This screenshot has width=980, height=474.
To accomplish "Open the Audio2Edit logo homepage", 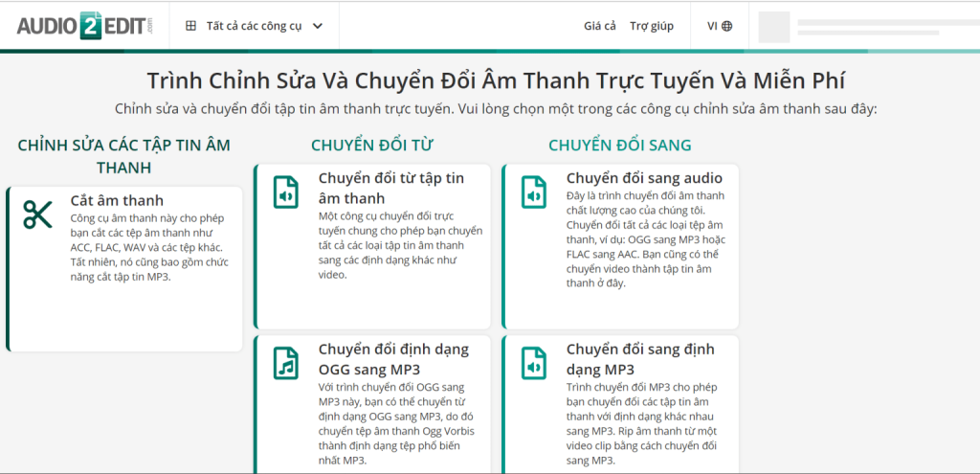I will (85, 26).
